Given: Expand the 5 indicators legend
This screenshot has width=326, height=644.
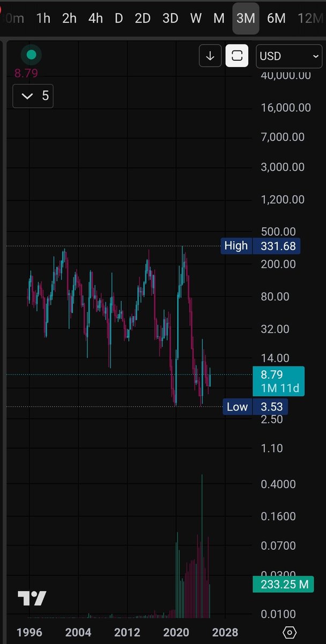Looking at the screenshot, I should click(x=33, y=96).
